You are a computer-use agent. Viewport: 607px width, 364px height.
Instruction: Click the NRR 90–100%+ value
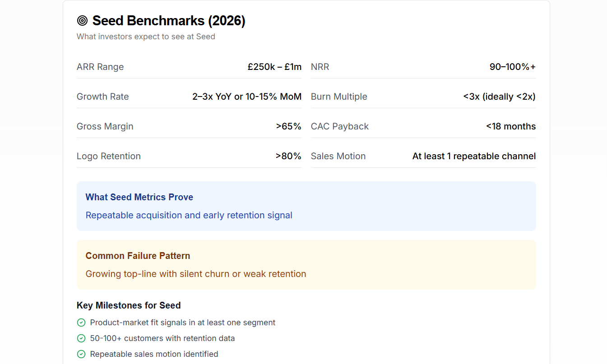point(513,67)
